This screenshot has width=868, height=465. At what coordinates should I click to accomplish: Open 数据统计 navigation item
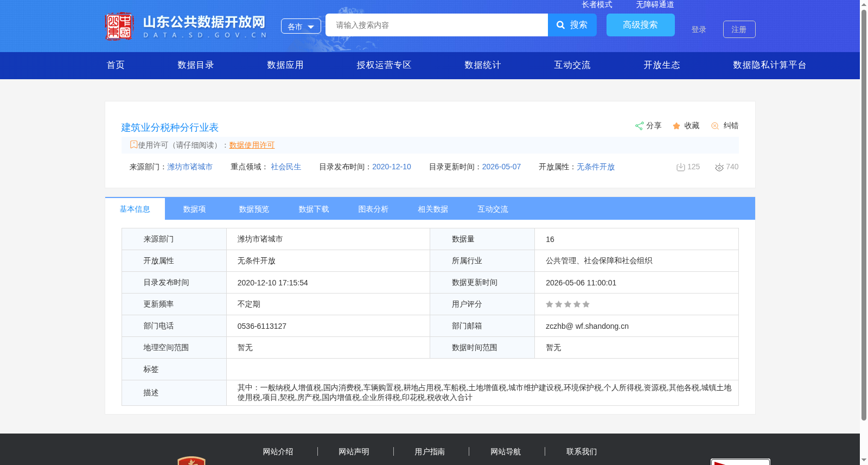tap(483, 65)
